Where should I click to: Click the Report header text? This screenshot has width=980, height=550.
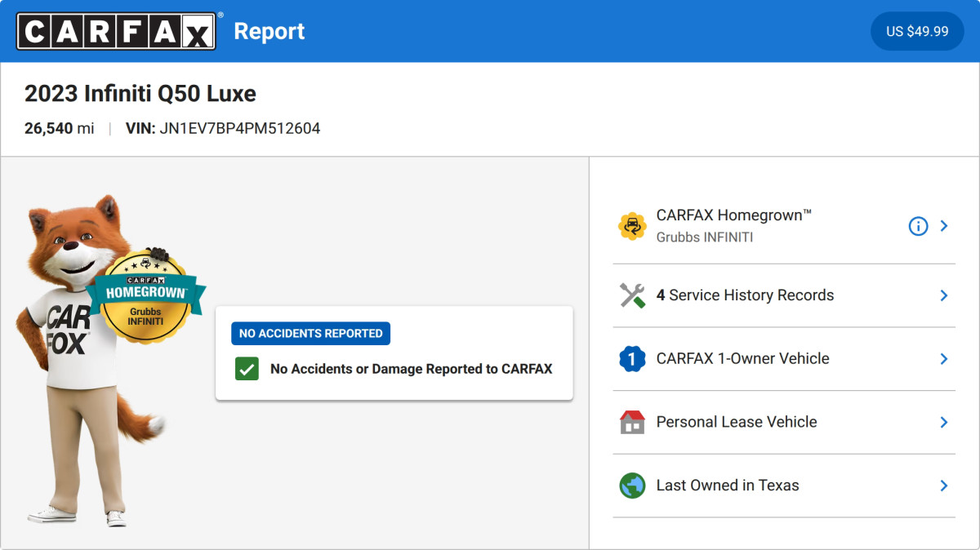(x=269, y=31)
